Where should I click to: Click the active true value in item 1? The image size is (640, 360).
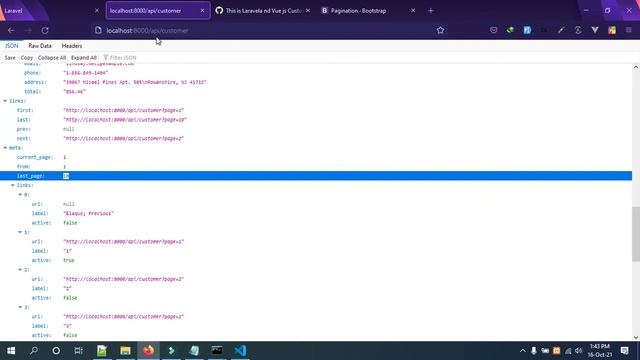(69, 260)
